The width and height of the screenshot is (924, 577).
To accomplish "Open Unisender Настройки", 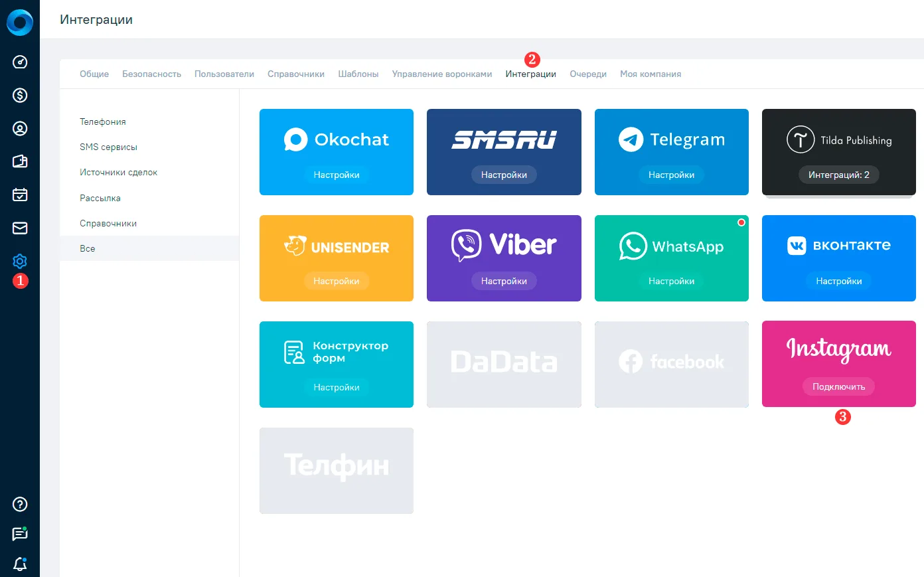I will click(337, 281).
